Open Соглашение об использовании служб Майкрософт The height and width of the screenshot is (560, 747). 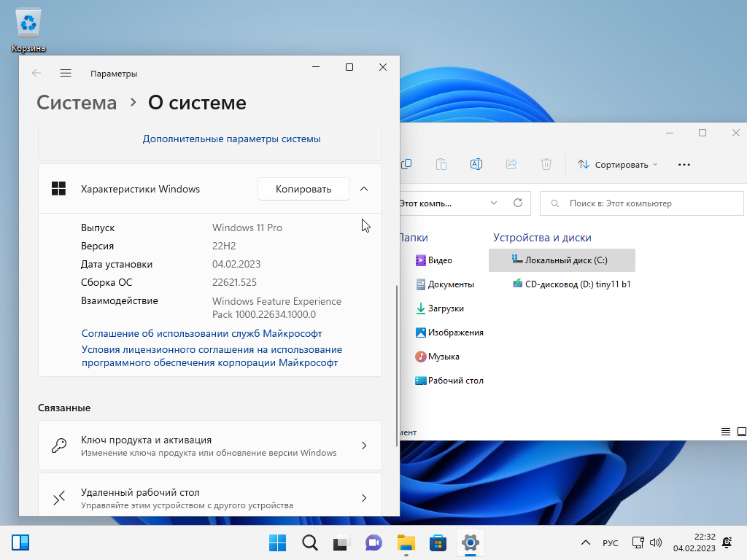click(x=202, y=333)
